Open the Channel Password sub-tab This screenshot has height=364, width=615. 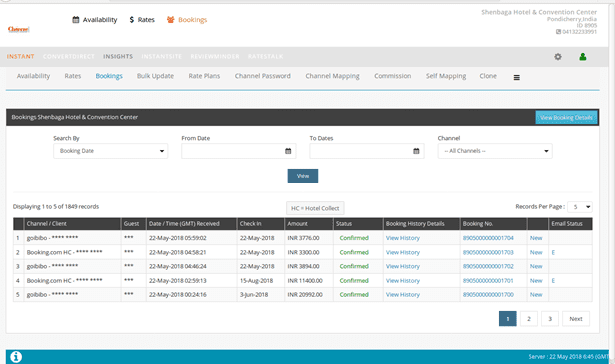263,76
